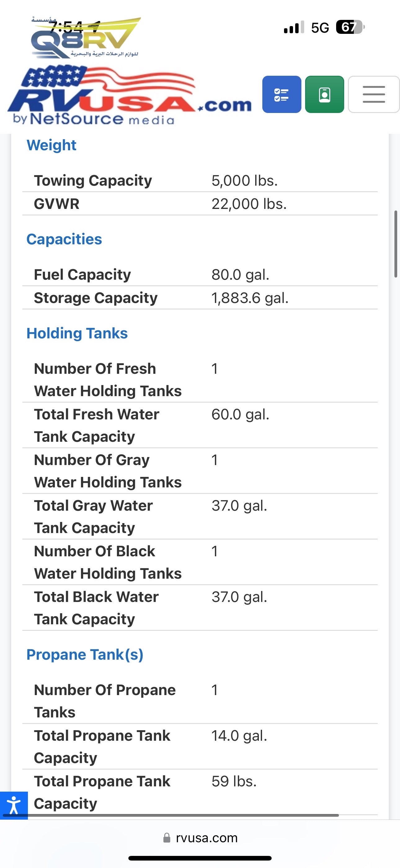Click the vertical page scrollbar thumb
400x868 pixels.
click(396, 244)
